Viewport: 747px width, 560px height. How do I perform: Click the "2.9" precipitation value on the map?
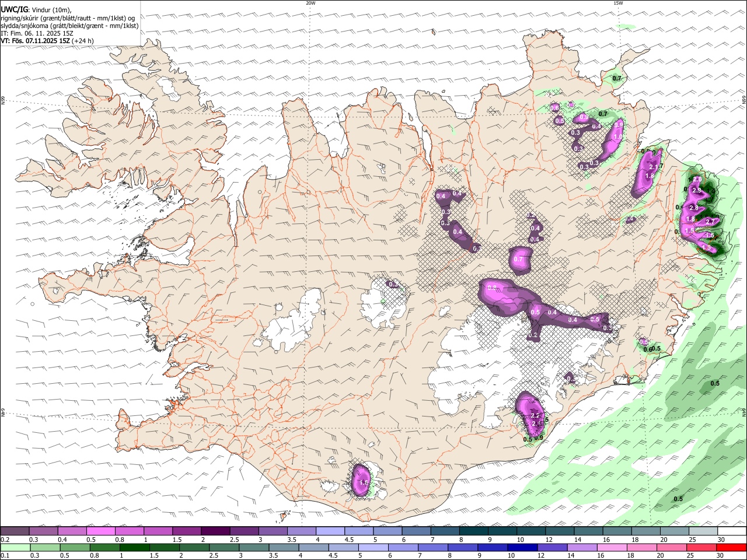(x=696, y=190)
